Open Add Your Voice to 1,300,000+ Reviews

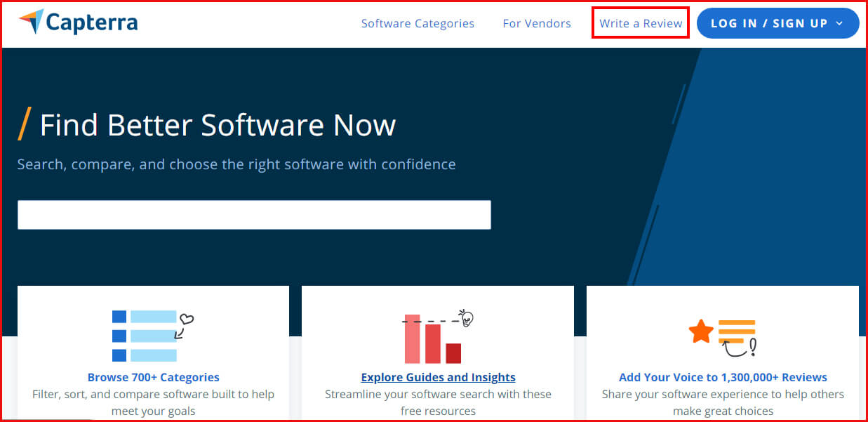click(x=723, y=377)
